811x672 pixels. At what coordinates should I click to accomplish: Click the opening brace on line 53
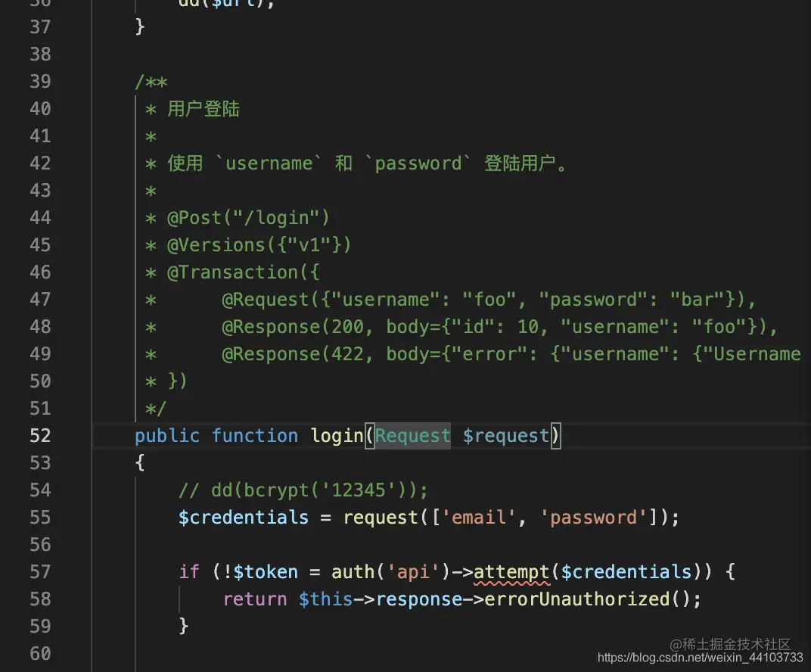coord(140,462)
